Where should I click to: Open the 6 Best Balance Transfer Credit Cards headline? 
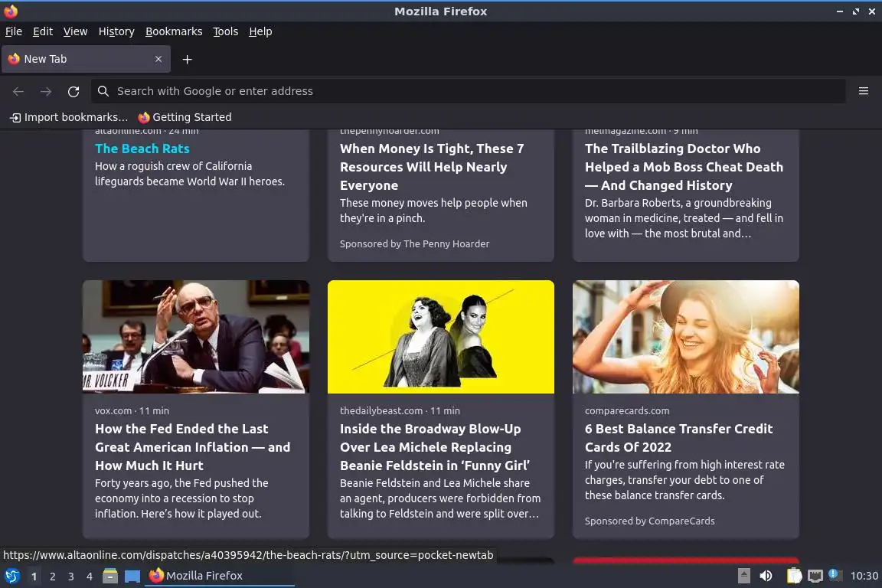click(679, 438)
